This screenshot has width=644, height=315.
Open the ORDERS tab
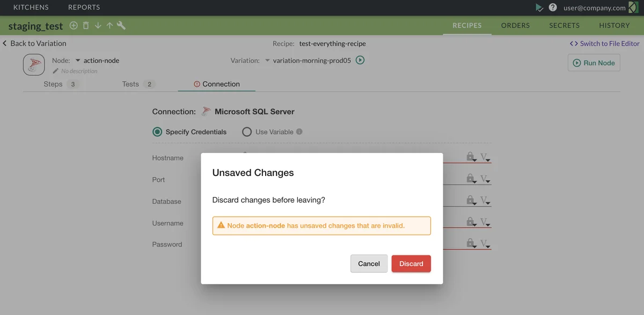tap(515, 25)
